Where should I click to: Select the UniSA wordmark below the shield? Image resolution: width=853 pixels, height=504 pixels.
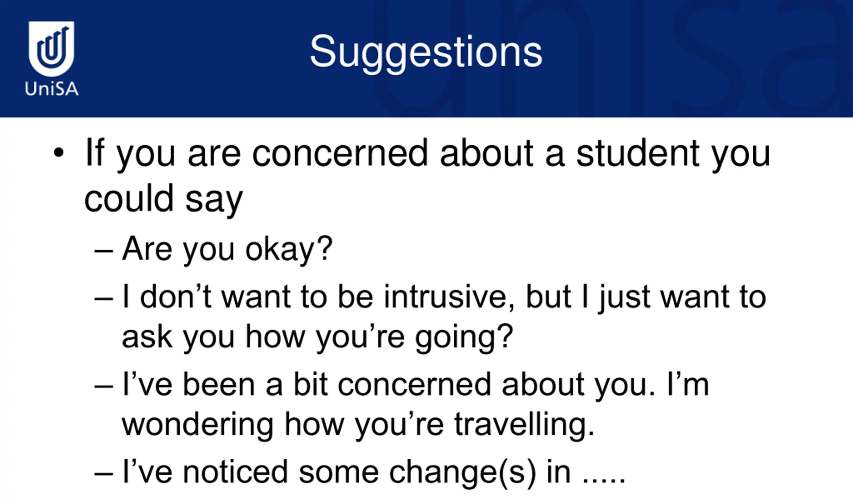click(51, 89)
